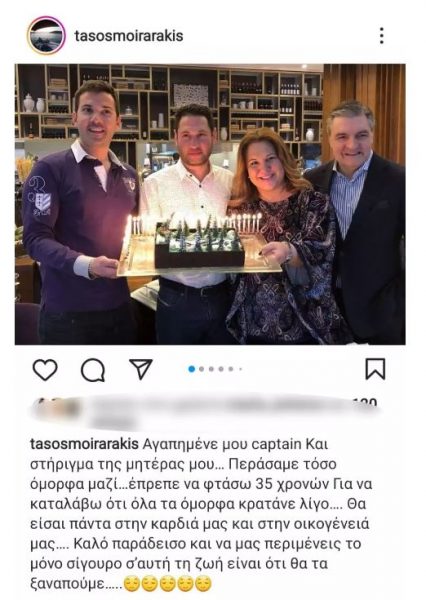
Task: Tap the birthday cake photo
Action: point(210,204)
